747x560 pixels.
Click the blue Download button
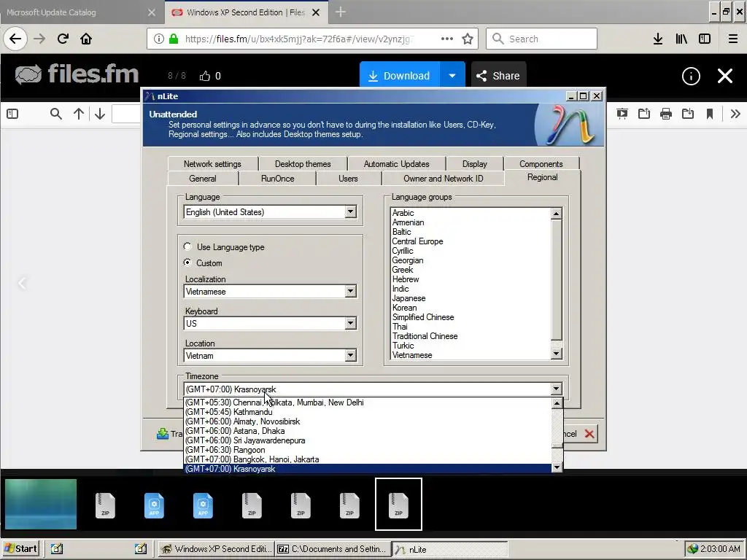click(x=400, y=76)
